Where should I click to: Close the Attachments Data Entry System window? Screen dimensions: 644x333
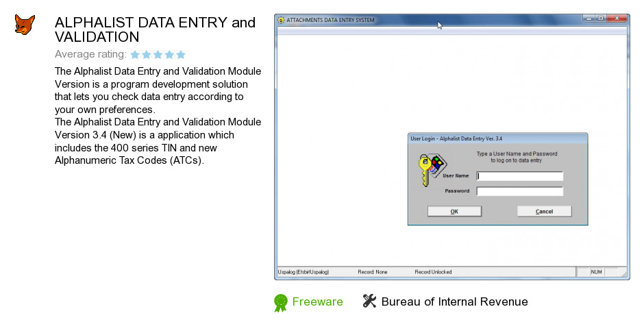click(617, 18)
